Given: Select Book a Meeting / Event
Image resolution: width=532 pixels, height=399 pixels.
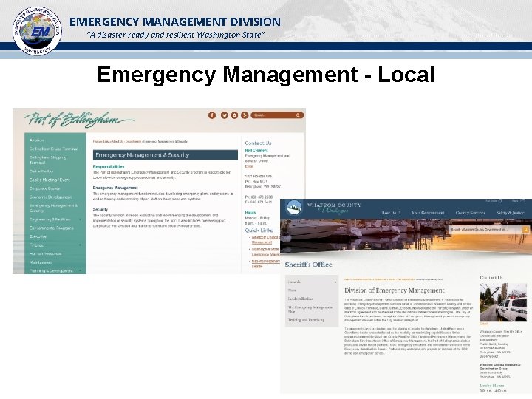Looking at the screenshot, I should [x=50, y=180].
